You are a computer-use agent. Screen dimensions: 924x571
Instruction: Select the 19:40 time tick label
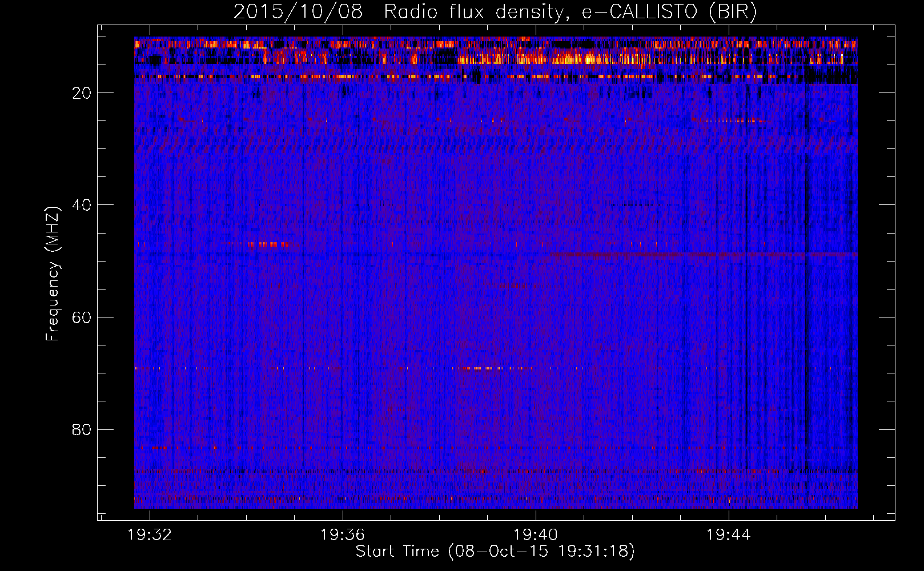[536, 535]
